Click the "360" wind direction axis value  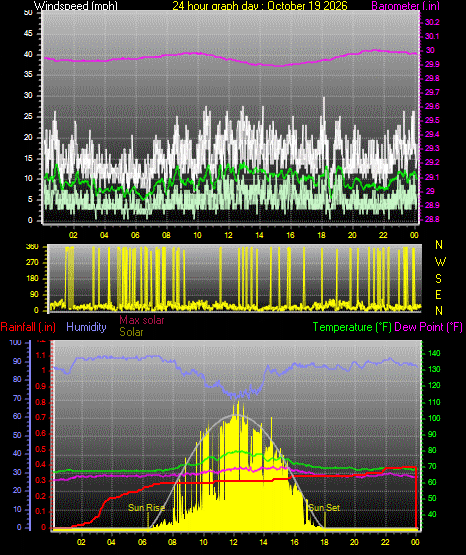click(32, 247)
